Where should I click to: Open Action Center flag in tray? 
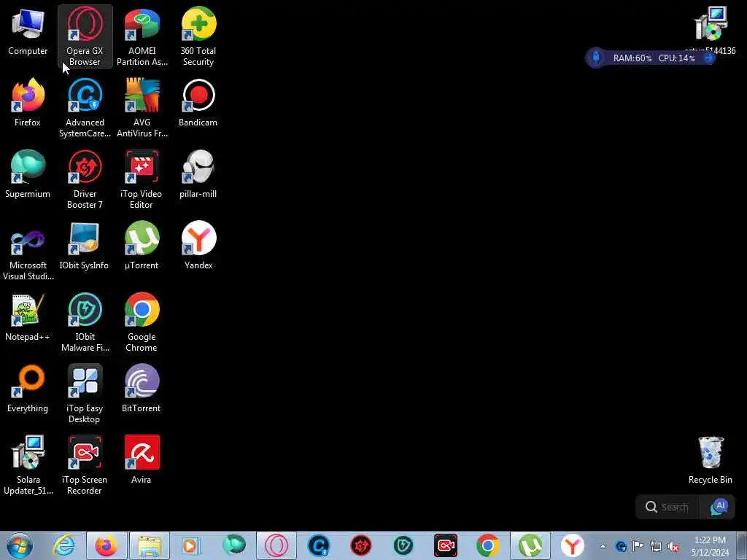click(x=638, y=546)
